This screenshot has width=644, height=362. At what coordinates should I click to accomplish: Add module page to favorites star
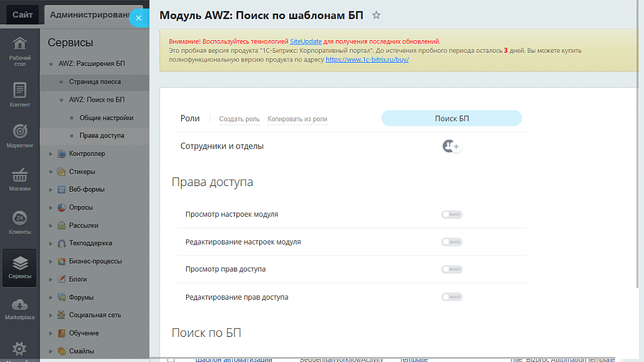coord(376,15)
